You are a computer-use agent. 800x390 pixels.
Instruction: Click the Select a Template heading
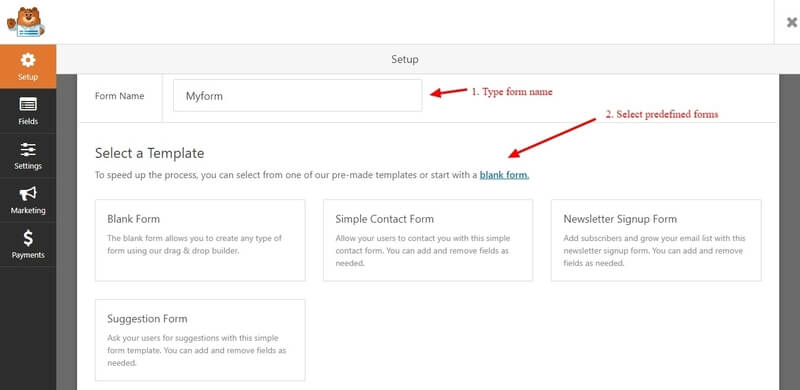pyautogui.click(x=149, y=153)
